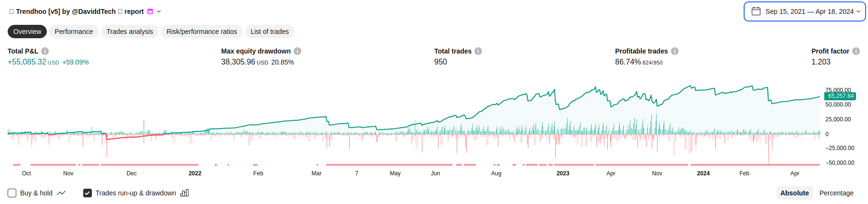Viewport: 868px width, 204px height.
Task: Click info icon beside Profitable trades
Action: coord(675,51)
